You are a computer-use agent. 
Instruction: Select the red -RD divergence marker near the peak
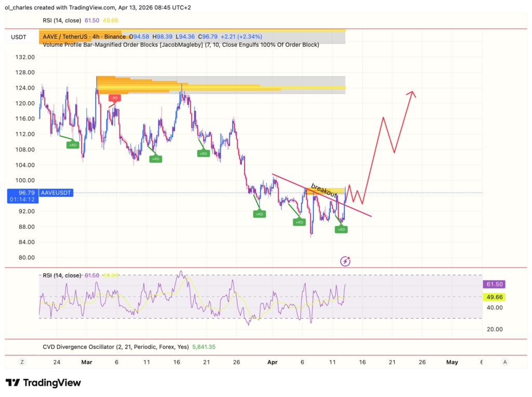click(x=114, y=97)
